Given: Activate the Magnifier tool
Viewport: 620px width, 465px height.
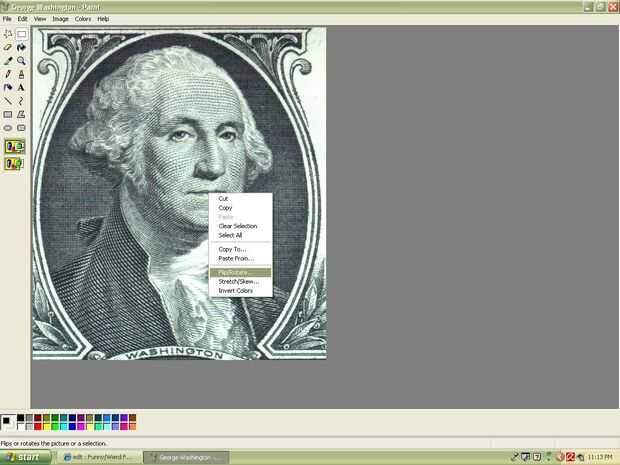Looking at the screenshot, I should [21, 61].
